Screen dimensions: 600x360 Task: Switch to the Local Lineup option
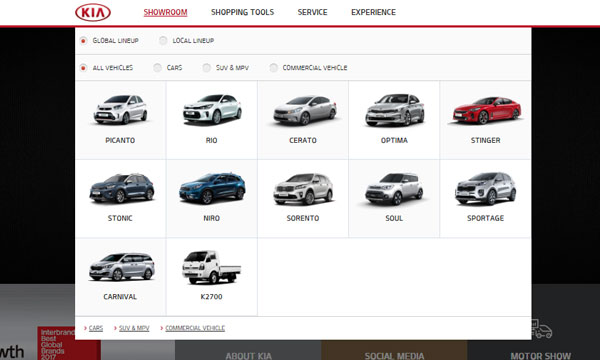(163, 41)
